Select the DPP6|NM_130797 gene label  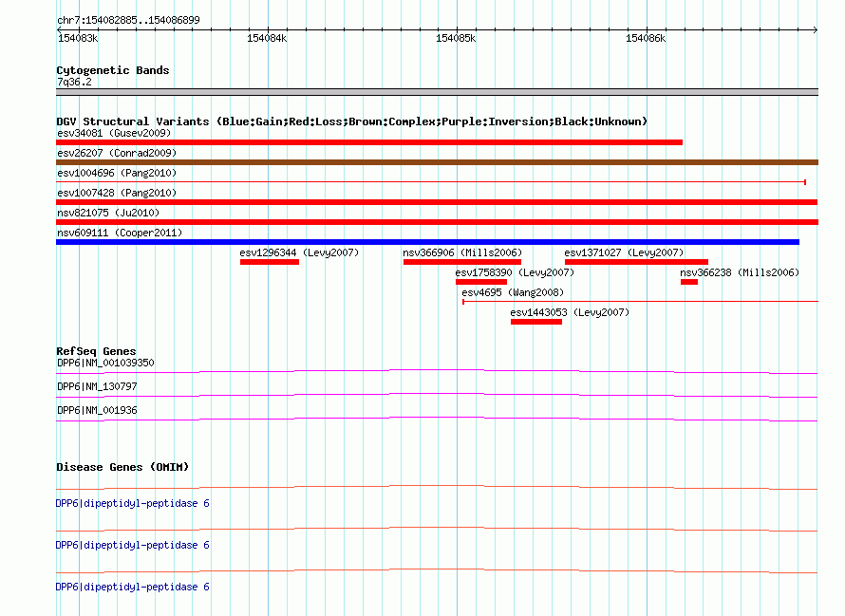point(97,386)
